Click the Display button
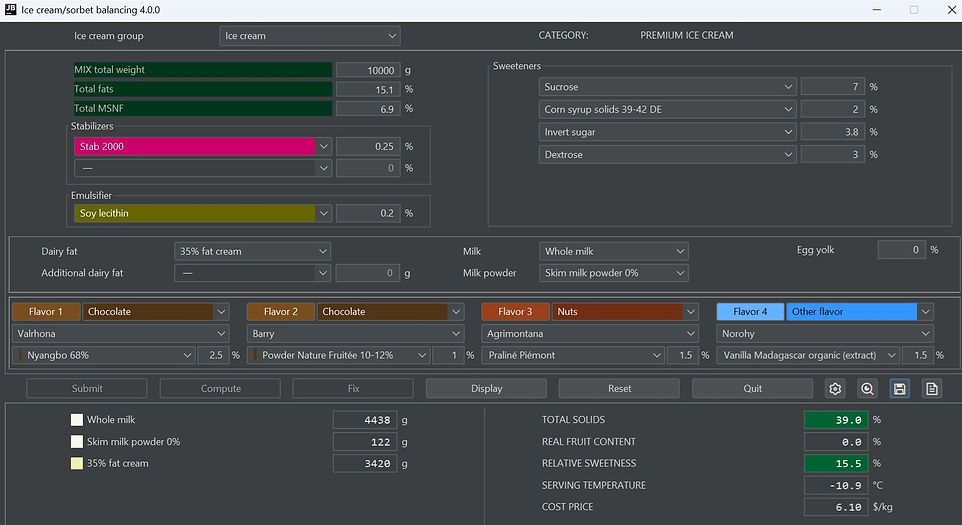This screenshot has width=962, height=525. pyautogui.click(x=487, y=389)
